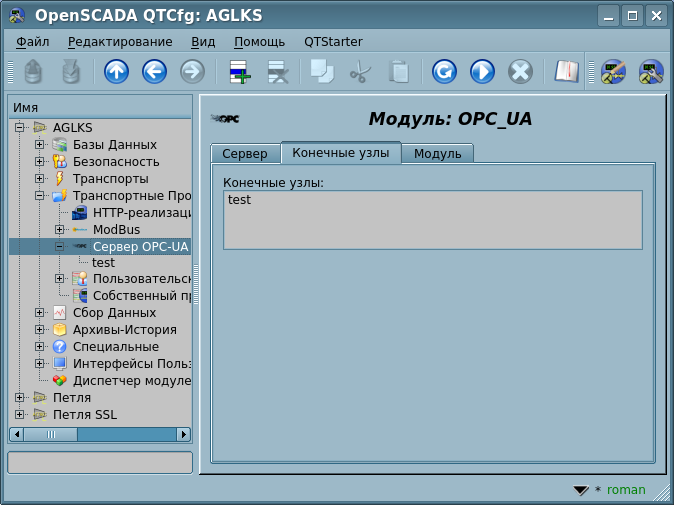This screenshot has height=505, width=674.
Task: Click the tree horizontal scrollbar right arrow
Action: click(x=184, y=435)
